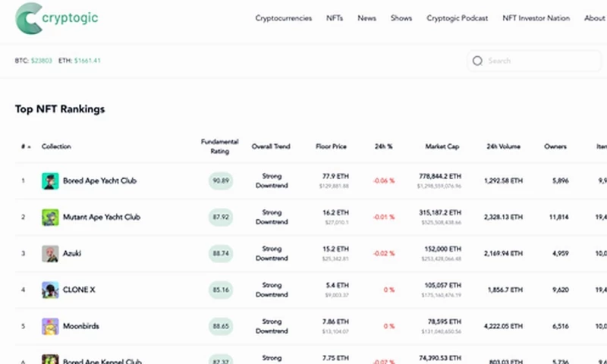This screenshot has width=607, height=364.
Task: Open NFT Investor Nation page
Action: [536, 18]
